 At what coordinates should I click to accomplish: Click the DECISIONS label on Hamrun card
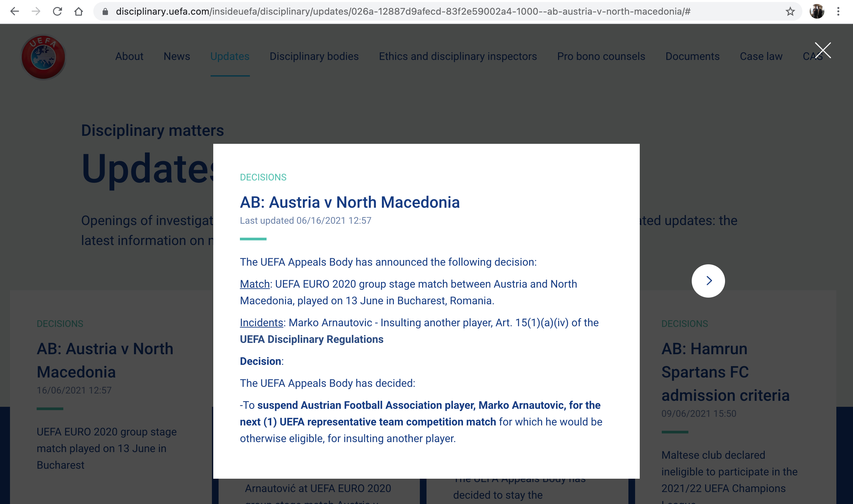tap(684, 324)
